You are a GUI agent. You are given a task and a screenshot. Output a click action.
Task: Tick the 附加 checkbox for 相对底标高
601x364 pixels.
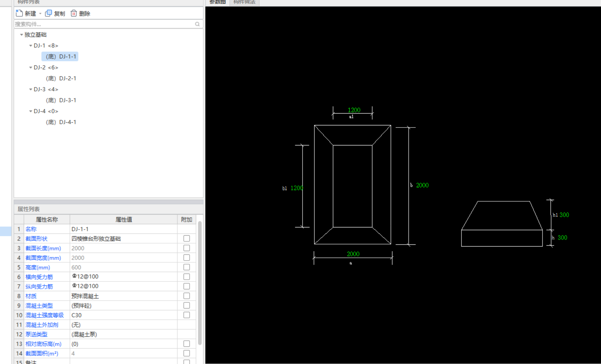pyautogui.click(x=187, y=344)
